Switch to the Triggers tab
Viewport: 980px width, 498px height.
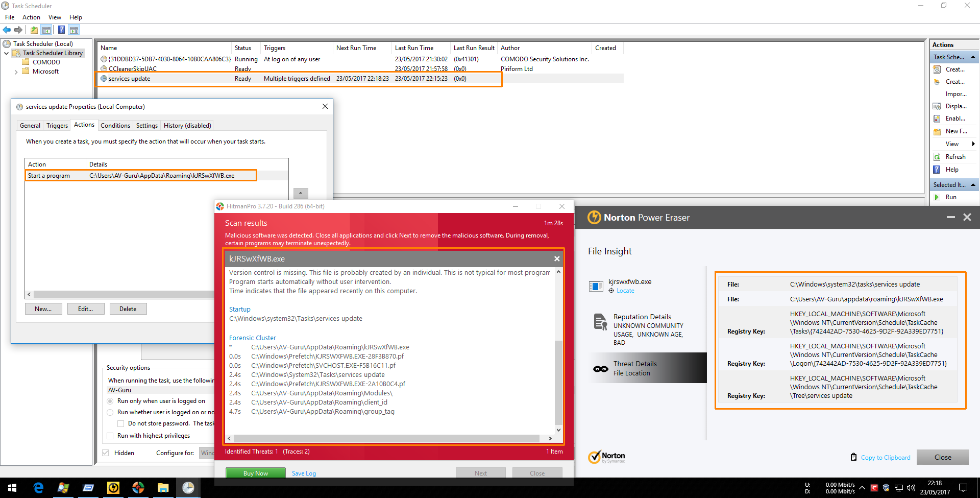[57, 126]
